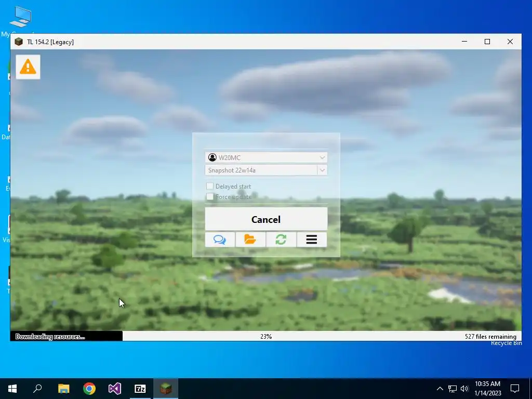Image resolution: width=532 pixels, height=399 pixels.
Task: Open the network status tray icon
Action: click(453, 389)
